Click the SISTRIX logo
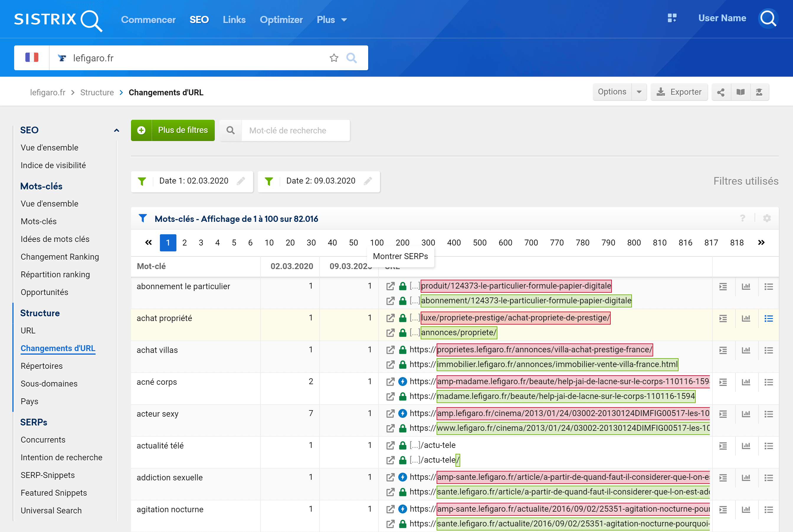Screen dimensions: 793x532 point(58,20)
